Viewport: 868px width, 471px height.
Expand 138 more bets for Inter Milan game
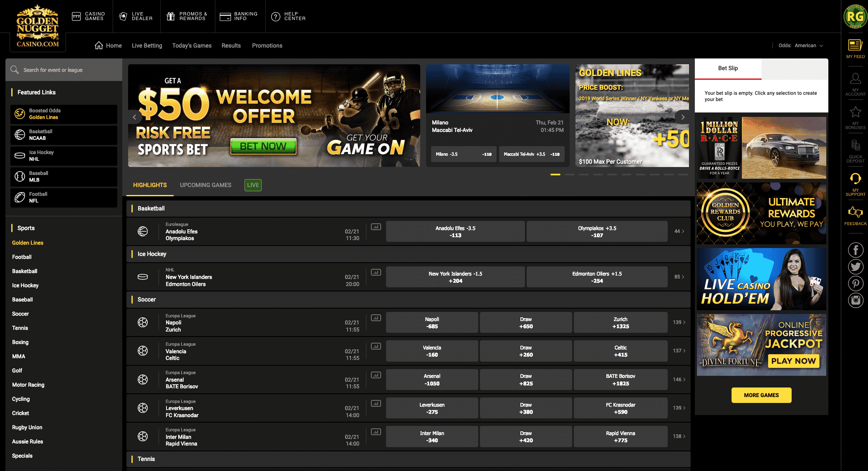tap(679, 436)
